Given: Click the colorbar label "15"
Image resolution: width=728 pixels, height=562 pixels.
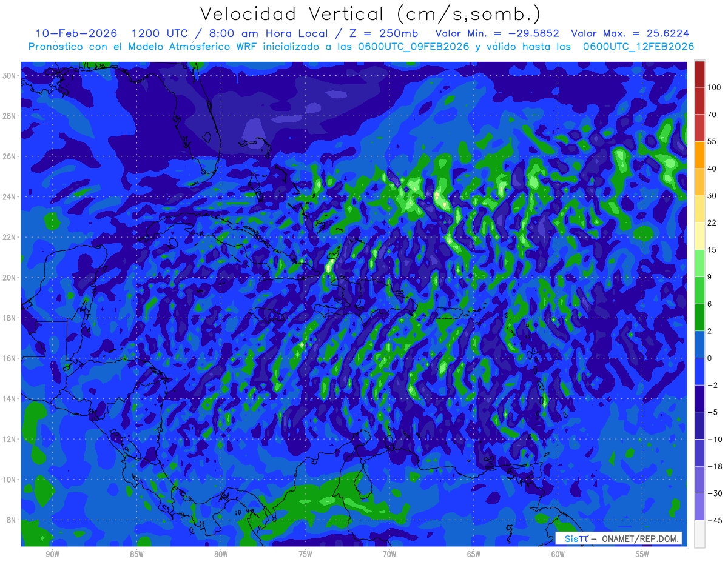Looking at the screenshot, I should pyautogui.click(x=712, y=250).
